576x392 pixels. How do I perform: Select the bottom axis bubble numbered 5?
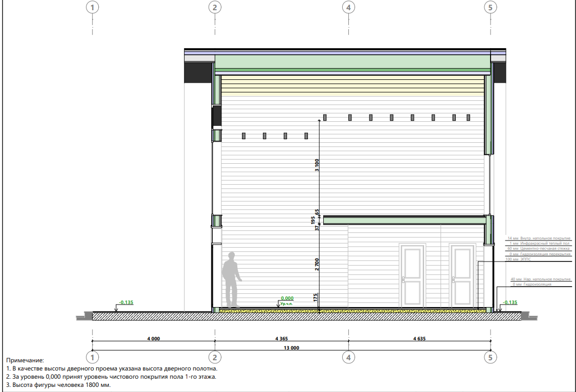click(x=490, y=357)
